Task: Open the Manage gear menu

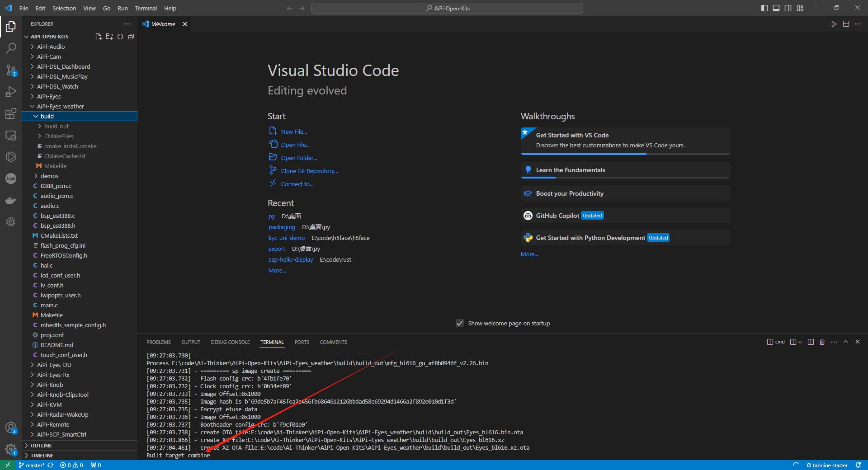Action: coord(11,450)
